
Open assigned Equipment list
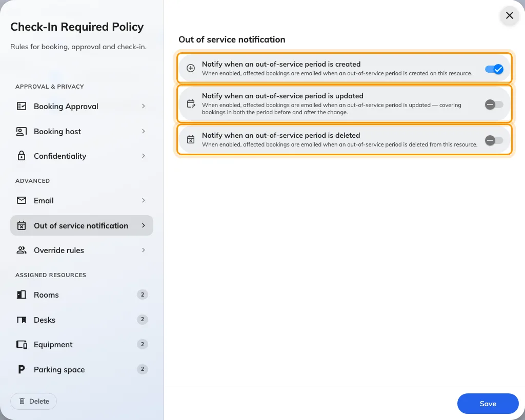pyautogui.click(x=82, y=344)
